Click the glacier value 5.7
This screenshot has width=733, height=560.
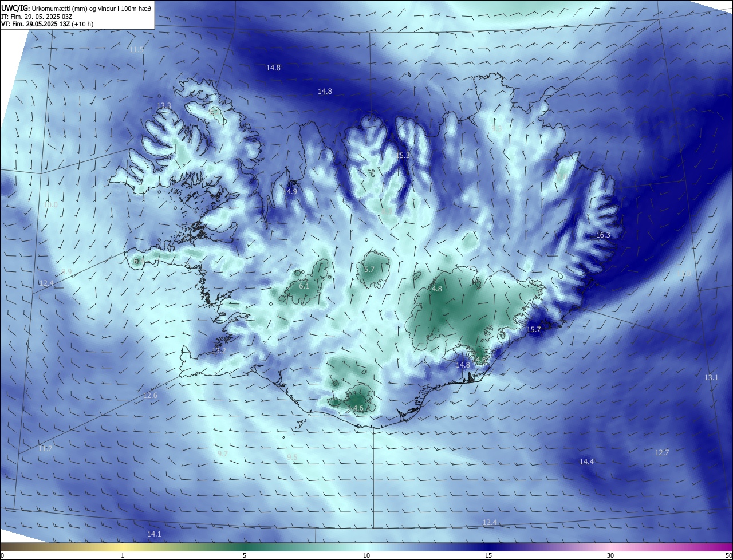pyautogui.click(x=369, y=269)
